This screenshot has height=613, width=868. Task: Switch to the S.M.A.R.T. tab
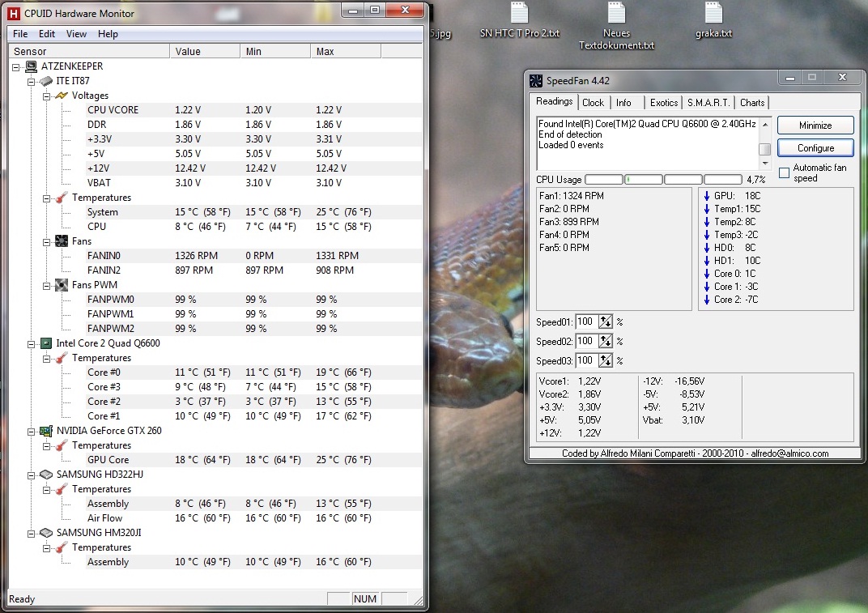click(x=708, y=103)
